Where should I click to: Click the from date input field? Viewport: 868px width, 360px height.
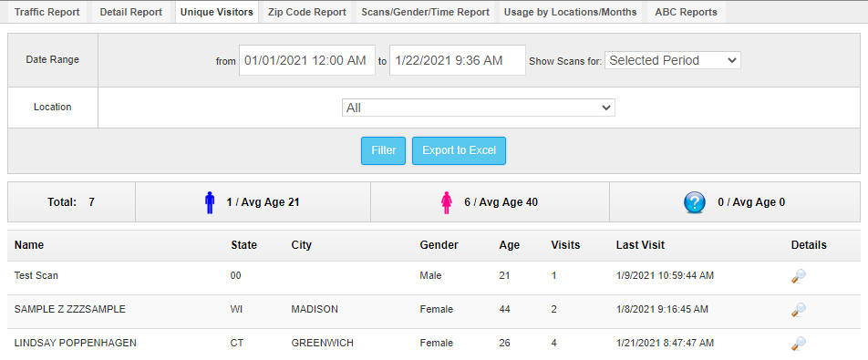(307, 60)
